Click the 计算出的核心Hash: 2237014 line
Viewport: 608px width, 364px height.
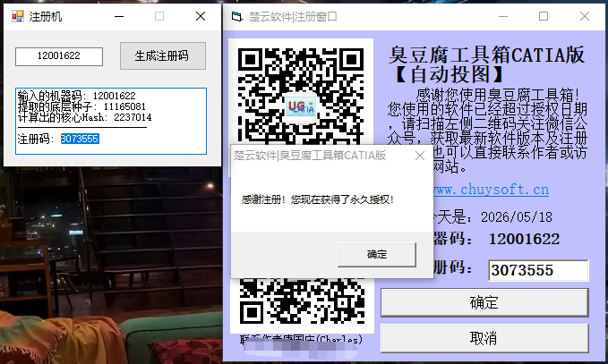click(84, 117)
